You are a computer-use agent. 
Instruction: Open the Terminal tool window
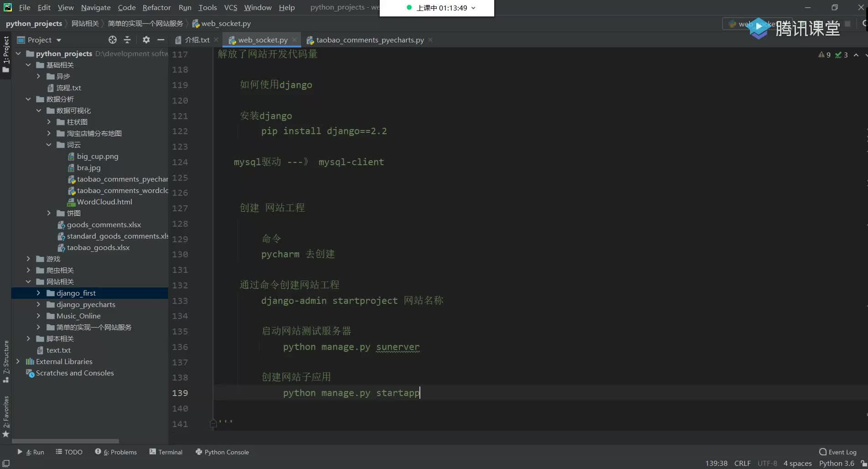166,452
